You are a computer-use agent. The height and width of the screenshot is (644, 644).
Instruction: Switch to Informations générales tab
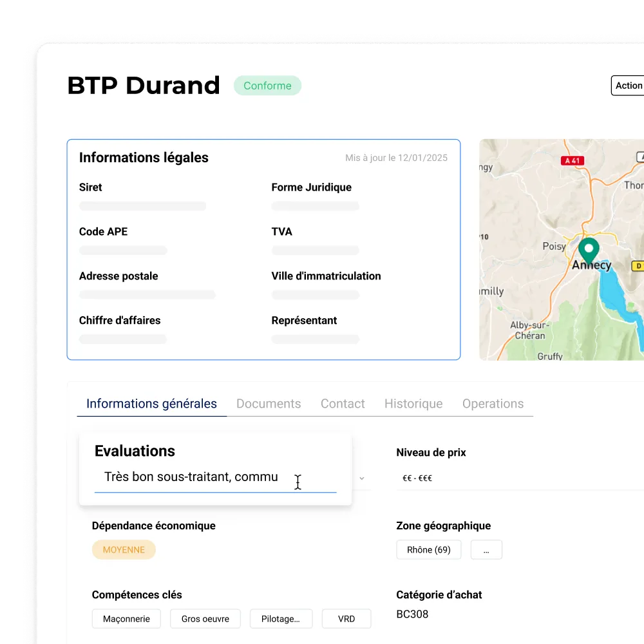coord(151,404)
